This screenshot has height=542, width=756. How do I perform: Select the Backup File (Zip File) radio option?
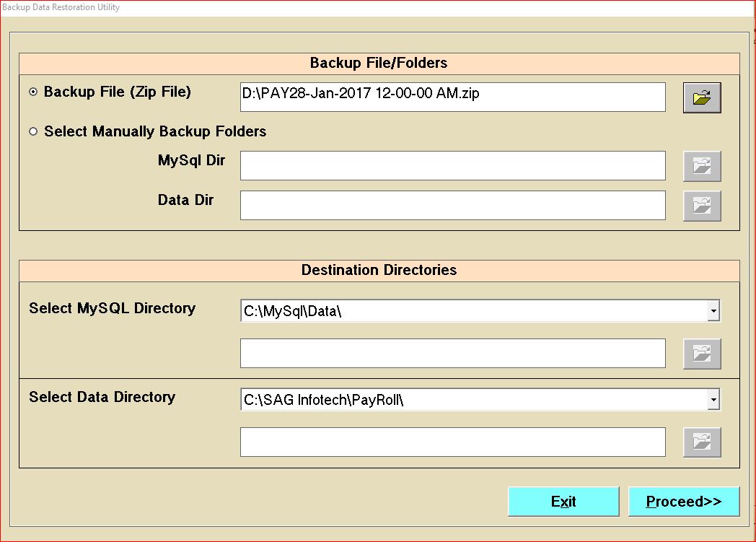33,92
